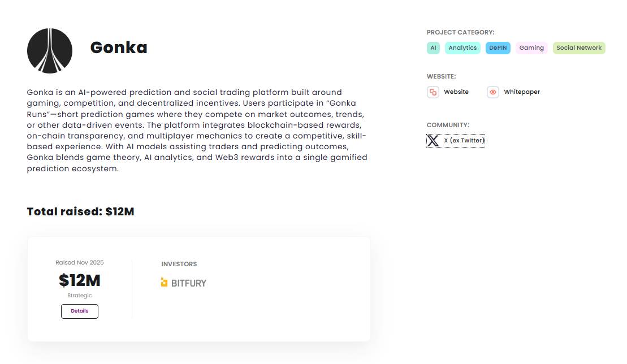627x364 pixels.
Task: Open the X (ex Twitter) community link
Action: point(464,141)
